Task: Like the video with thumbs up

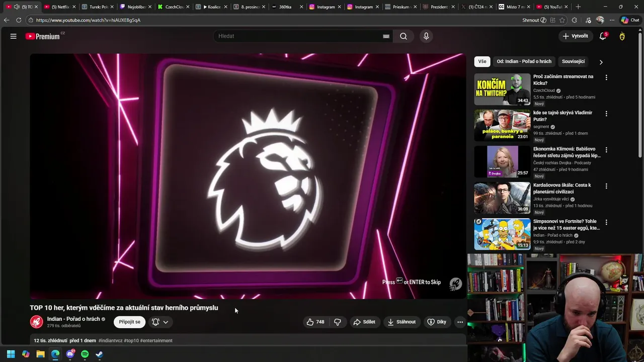Action: coord(315,322)
